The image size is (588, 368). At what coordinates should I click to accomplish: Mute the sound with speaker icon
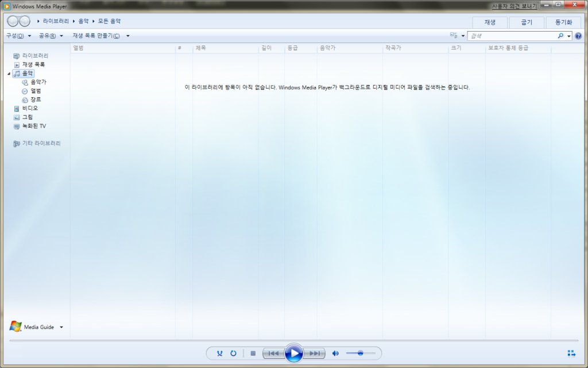[x=335, y=354]
